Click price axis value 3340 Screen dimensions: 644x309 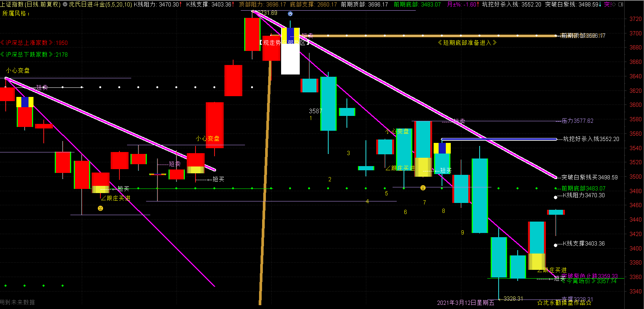tap(636, 292)
